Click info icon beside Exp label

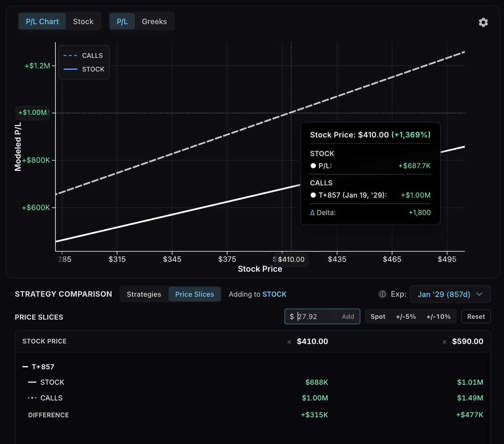[383, 294]
